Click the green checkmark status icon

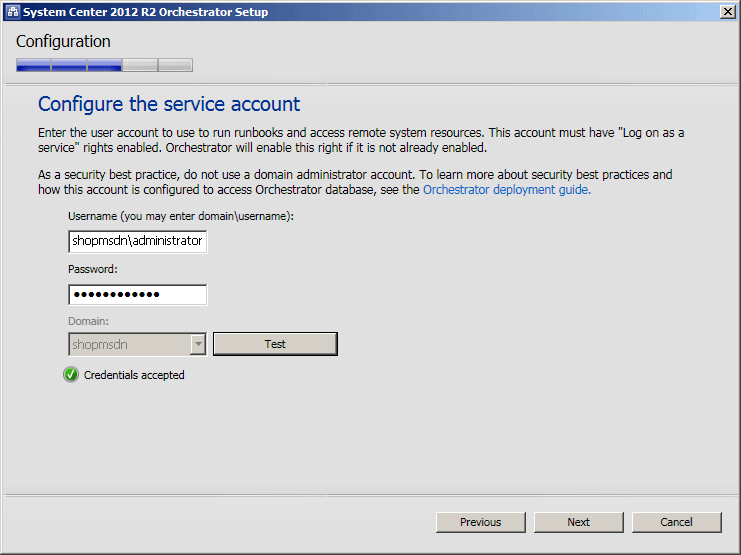coord(71,375)
